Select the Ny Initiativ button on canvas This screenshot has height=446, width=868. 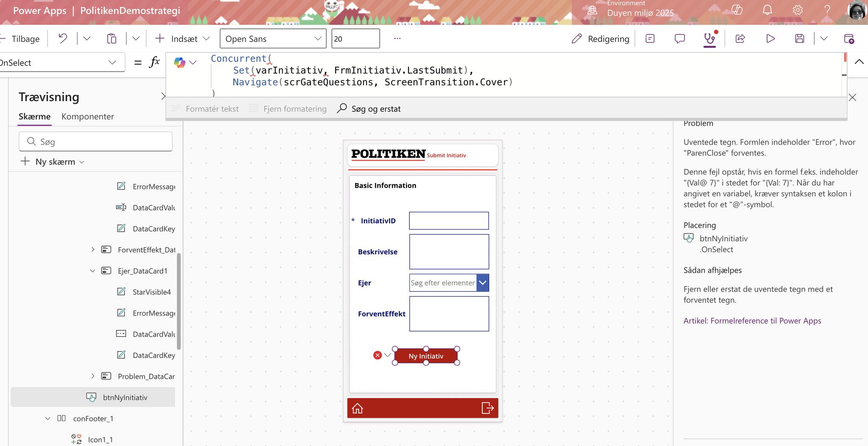[x=426, y=356]
